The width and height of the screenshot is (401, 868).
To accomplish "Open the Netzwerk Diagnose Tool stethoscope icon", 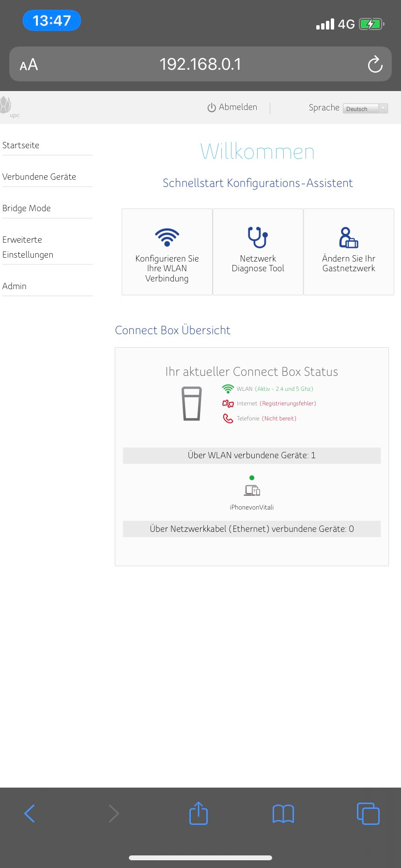I will point(258,237).
